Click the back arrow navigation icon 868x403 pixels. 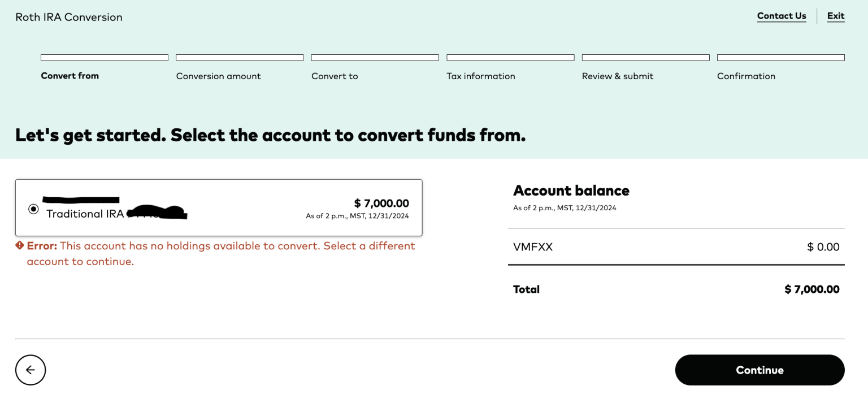click(31, 370)
